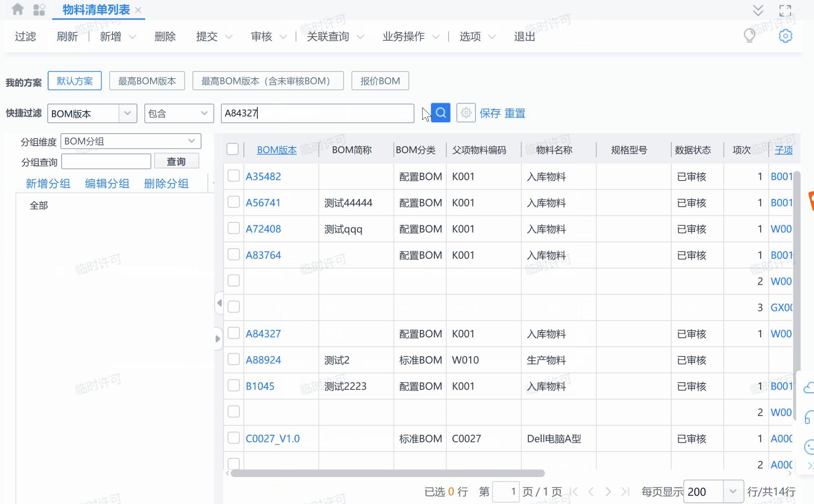Viewport: 814px width, 504px height.
Task: Expand the 包含 condition dropdown
Action: point(204,113)
